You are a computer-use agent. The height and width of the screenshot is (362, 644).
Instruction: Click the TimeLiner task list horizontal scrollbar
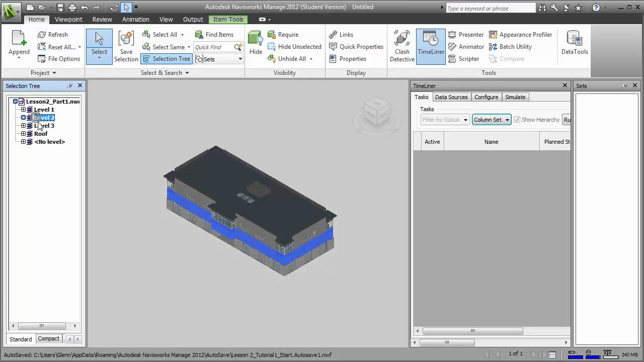(472, 331)
